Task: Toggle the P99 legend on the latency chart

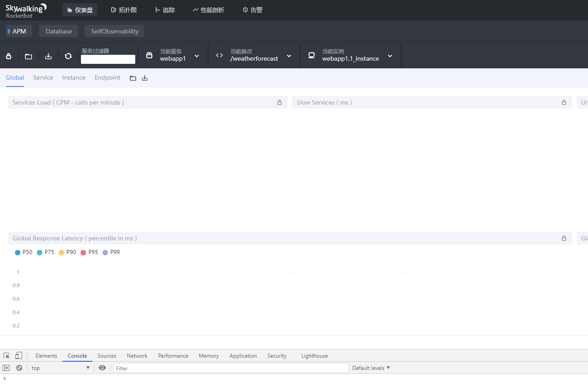Action: pyautogui.click(x=111, y=252)
